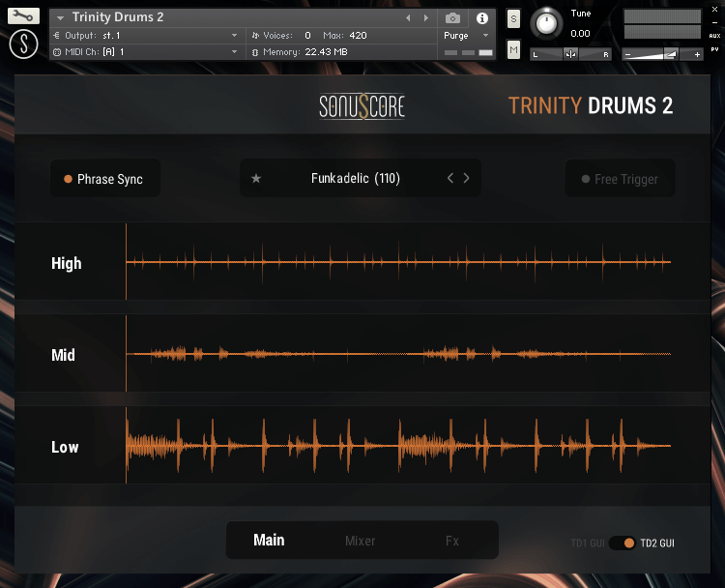Mute the instrument with M button
725x588 pixels.
coord(513,49)
